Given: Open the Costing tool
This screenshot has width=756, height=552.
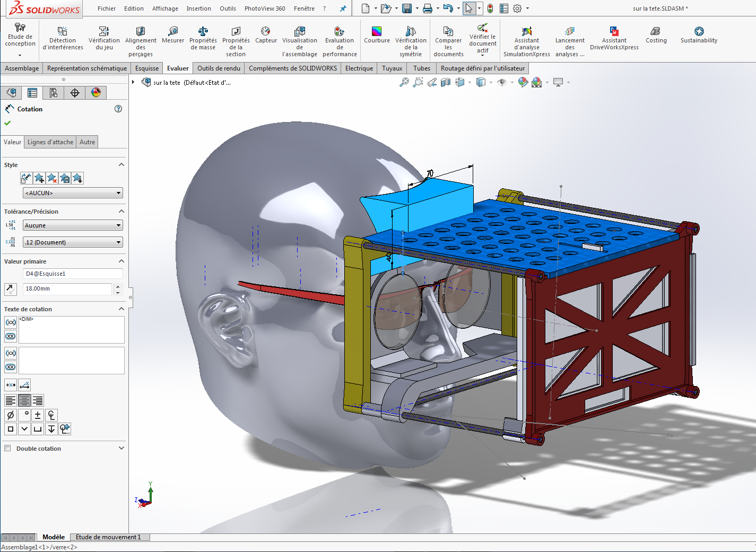Looking at the screenshot, I should click(656, 35).
